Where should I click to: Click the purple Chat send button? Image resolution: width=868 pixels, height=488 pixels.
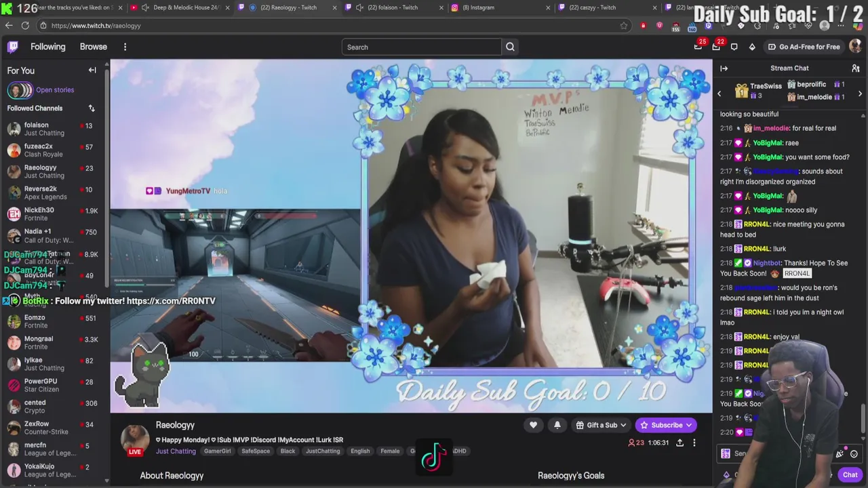click(x=850, y=475)
